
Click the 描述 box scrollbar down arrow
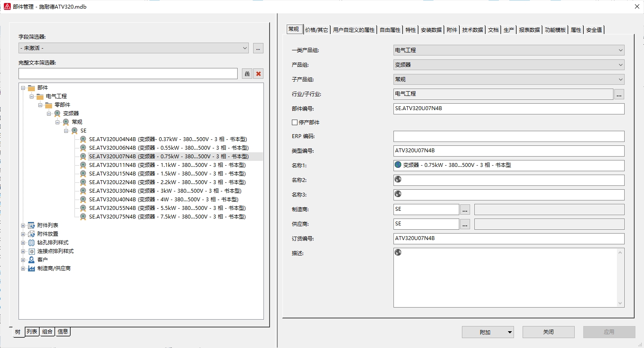point(620,303)
